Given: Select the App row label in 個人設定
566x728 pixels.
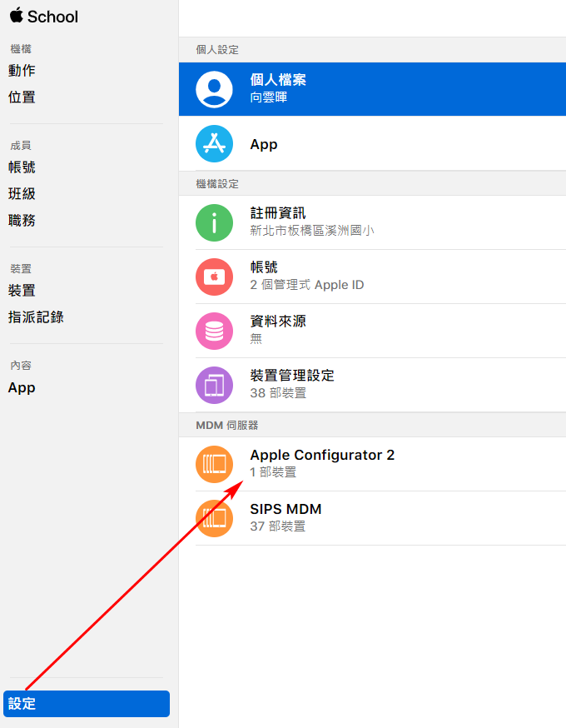Looking at the screenshot, I should (264, 144).
